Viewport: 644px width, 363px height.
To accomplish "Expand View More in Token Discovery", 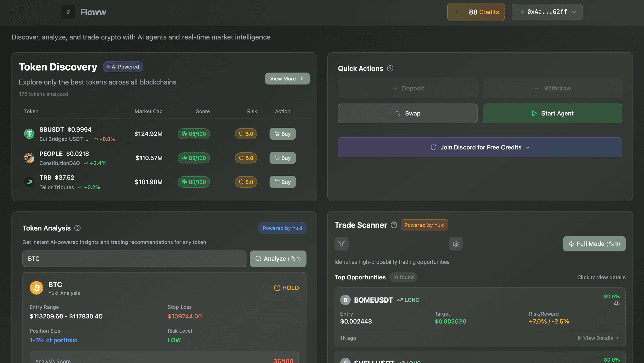I will pos(287,79).
